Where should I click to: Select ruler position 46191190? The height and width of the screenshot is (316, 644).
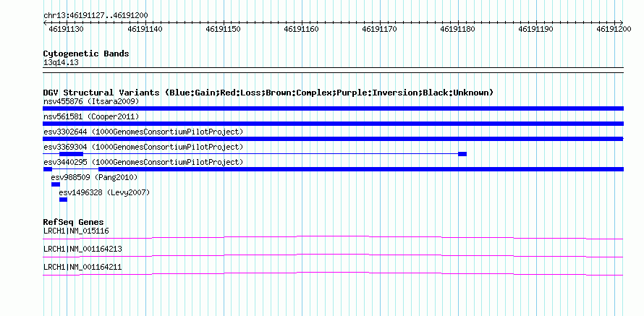click(536, 29)
